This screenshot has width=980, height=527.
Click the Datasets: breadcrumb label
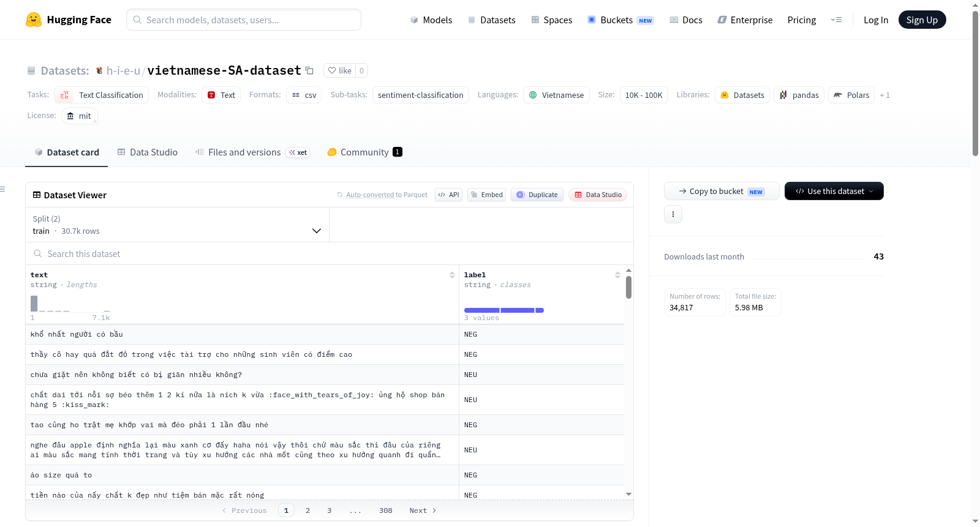(65, 71)
